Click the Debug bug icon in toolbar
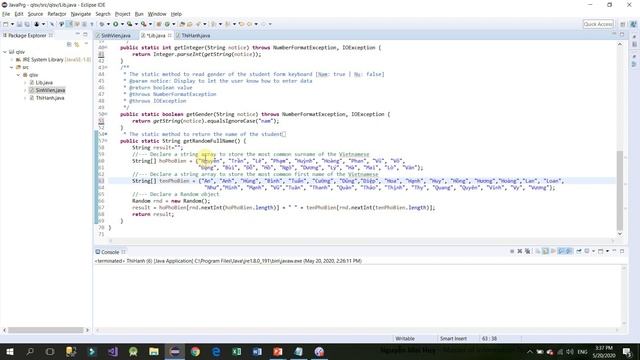 point(102,24)
